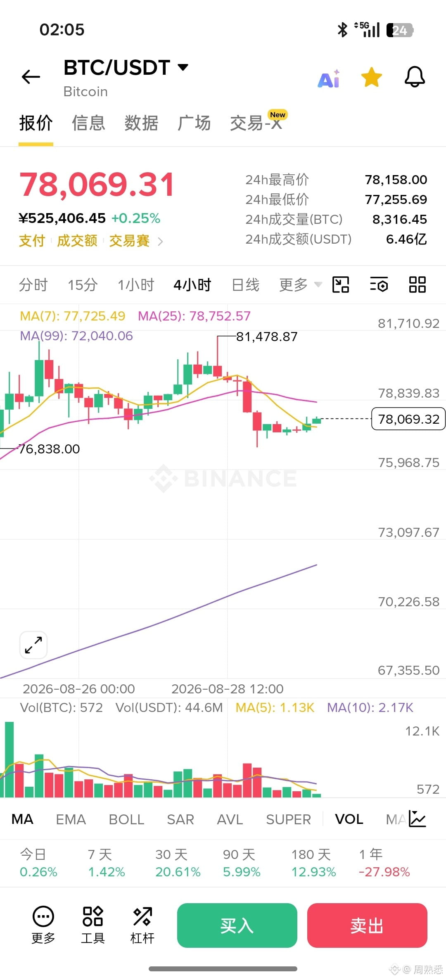Go back using the left arrow

point(31,77)
